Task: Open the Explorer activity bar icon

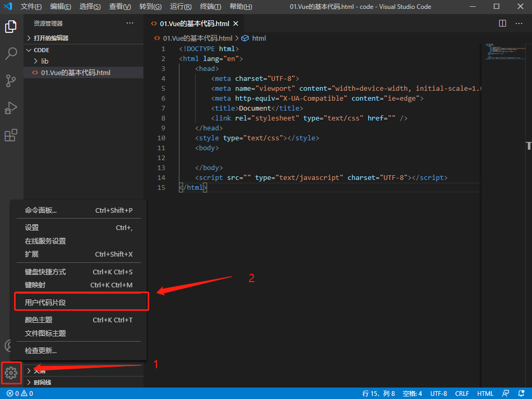Action: coord(11,27)
